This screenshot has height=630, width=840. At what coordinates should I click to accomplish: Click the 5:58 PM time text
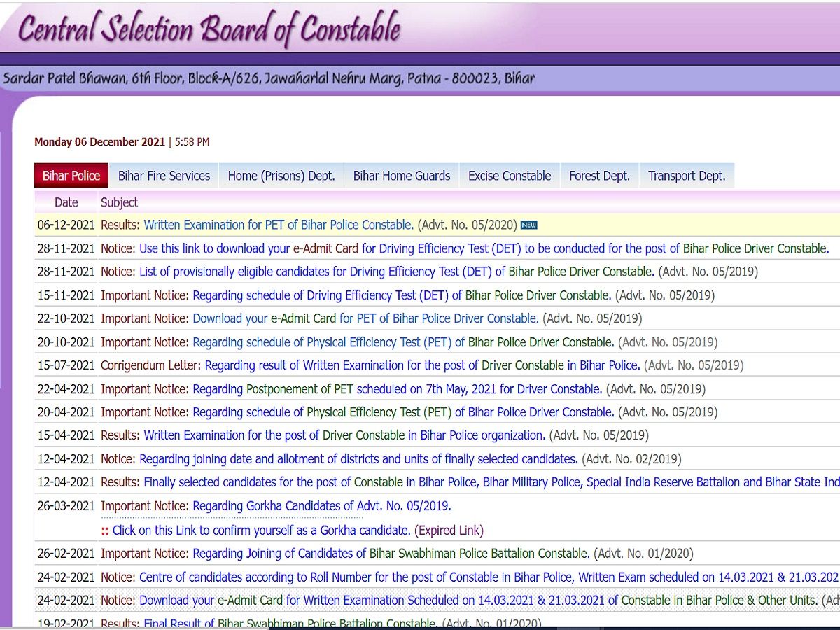click(192, 142)
